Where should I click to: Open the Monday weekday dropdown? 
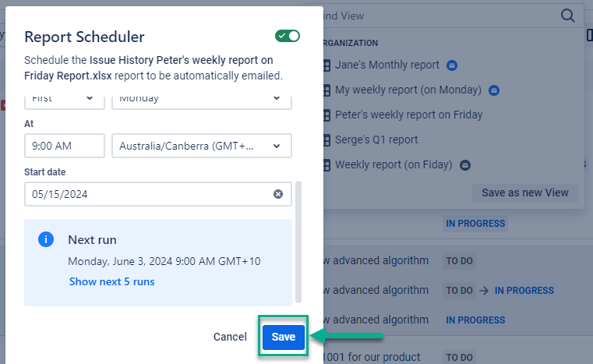(201, 98)
